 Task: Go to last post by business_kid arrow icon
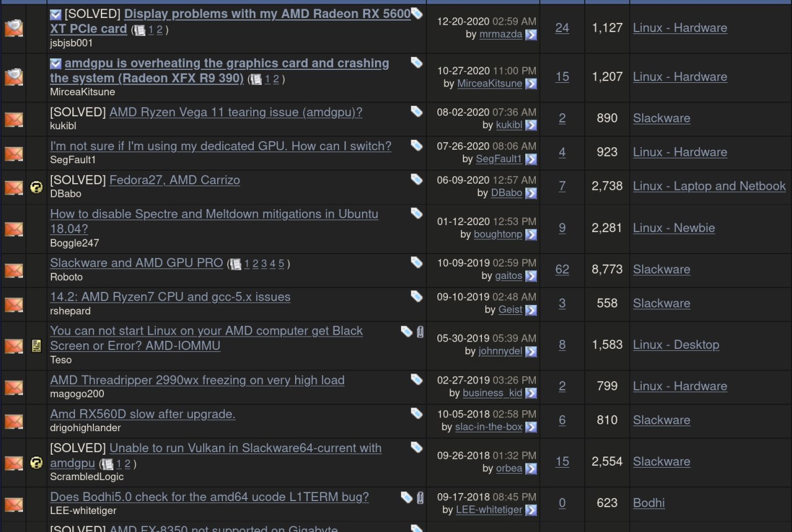(x=531, y=393)
